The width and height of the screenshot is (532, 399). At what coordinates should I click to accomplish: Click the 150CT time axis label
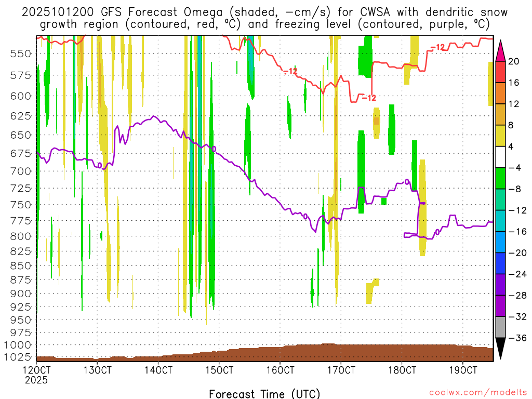click(219, 370)
